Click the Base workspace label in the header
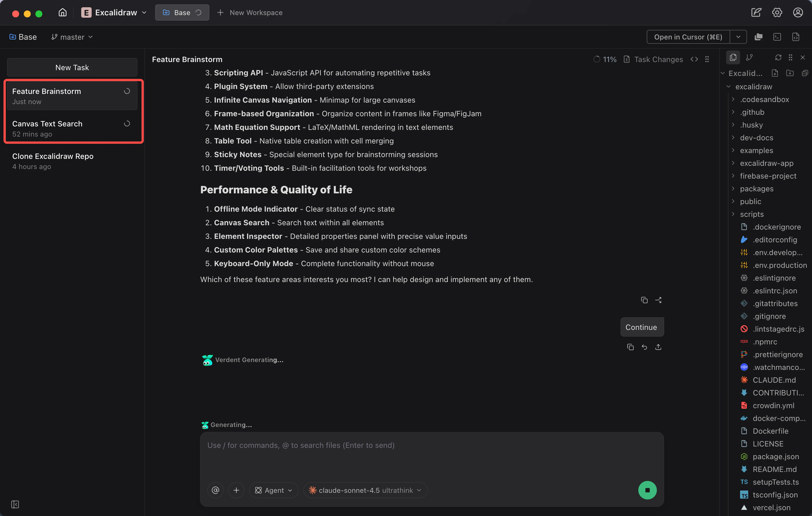The height and width of the screenshot is (516, 812). (x=23, y=37)
